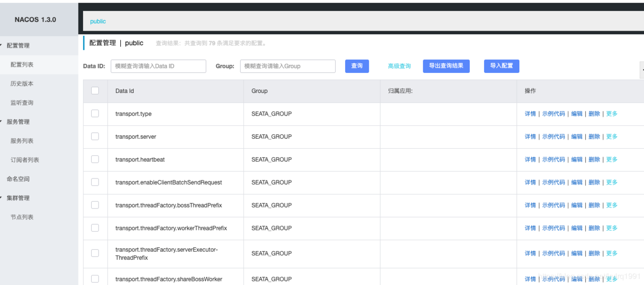
Task: Click the blue 查询 button
Action: [x=357, y=66]
